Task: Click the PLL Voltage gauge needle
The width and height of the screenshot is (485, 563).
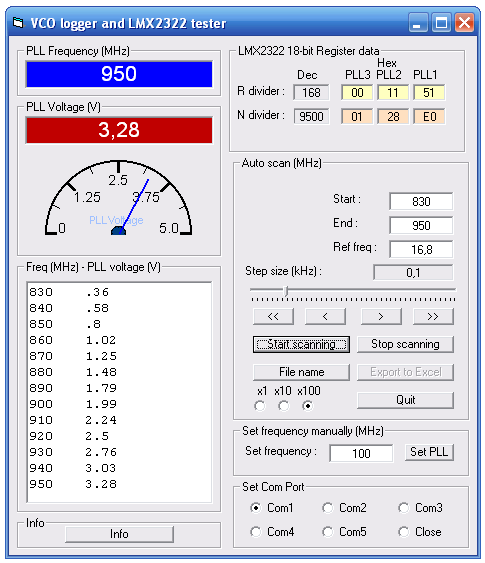Action: (x=135, y=206)
